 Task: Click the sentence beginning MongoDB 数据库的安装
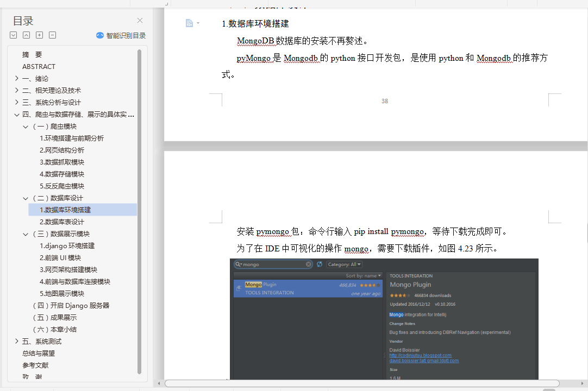pyautogui.click(x=303, y=41)
